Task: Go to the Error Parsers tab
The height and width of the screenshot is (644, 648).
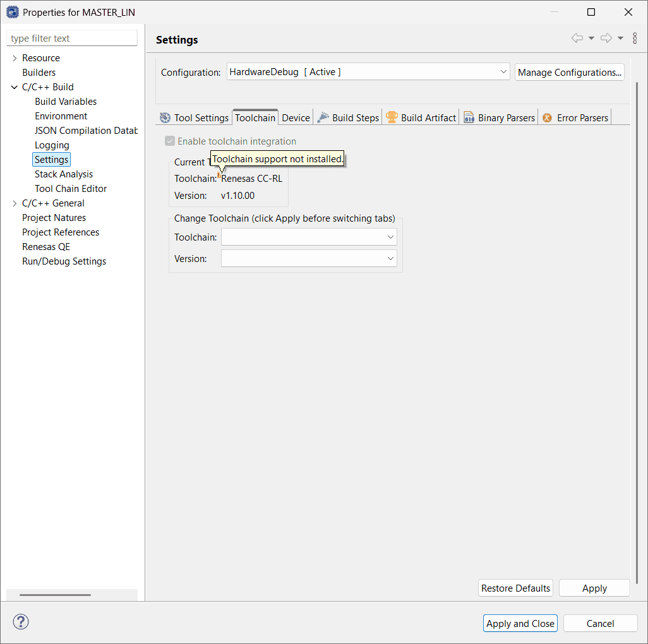Action: (575, 117)
